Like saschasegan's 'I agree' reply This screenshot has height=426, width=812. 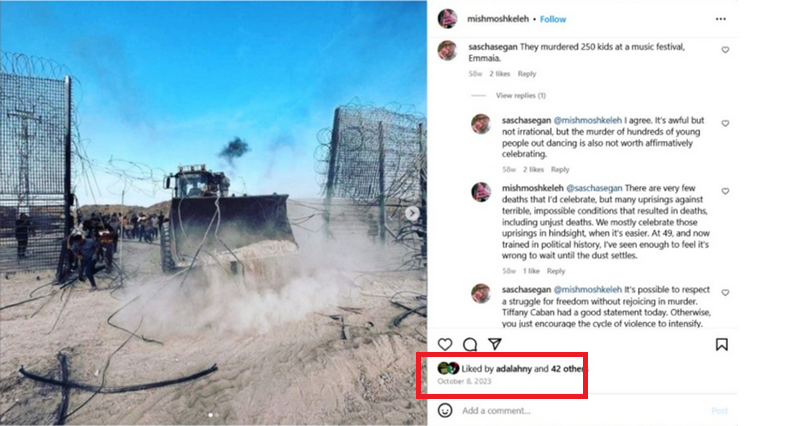click(725, 123)
